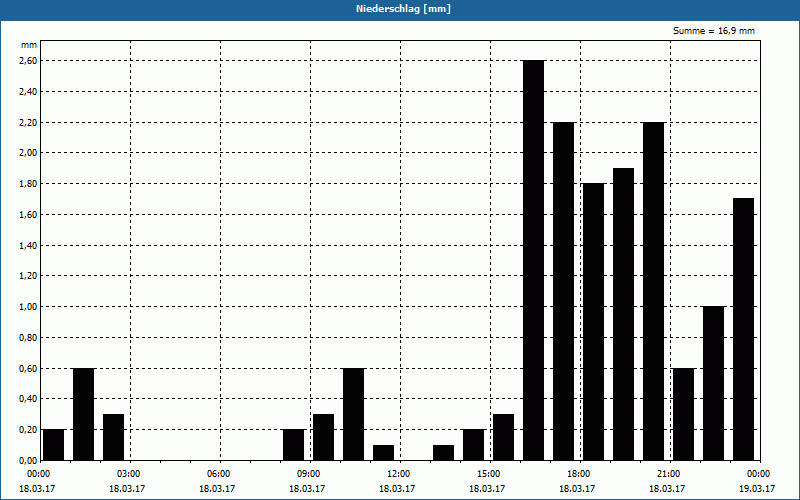Click the 18:00 time label
Image resolution: width=800 pixels, height=500 pixels.
(580, 474)
